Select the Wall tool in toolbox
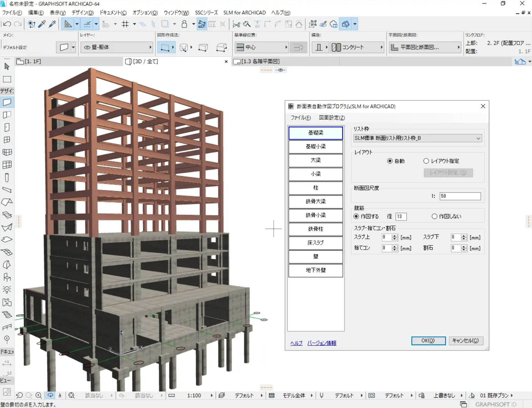The image size is (532, 408). 7,102
